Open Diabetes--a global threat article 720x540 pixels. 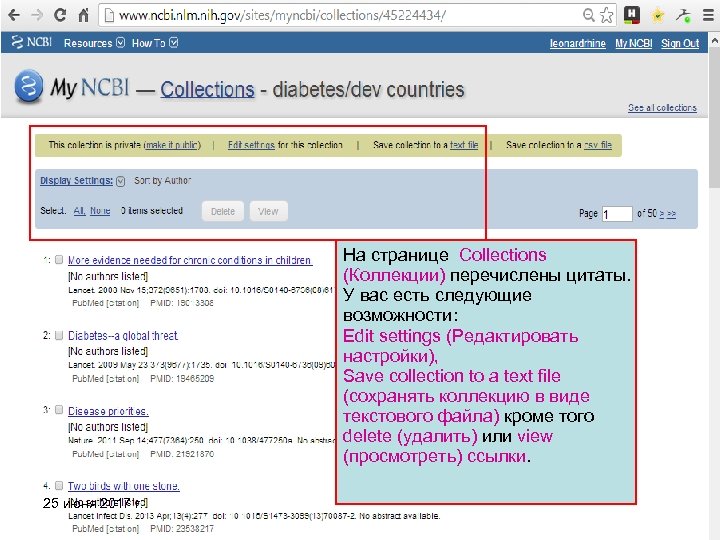[123, 336]
